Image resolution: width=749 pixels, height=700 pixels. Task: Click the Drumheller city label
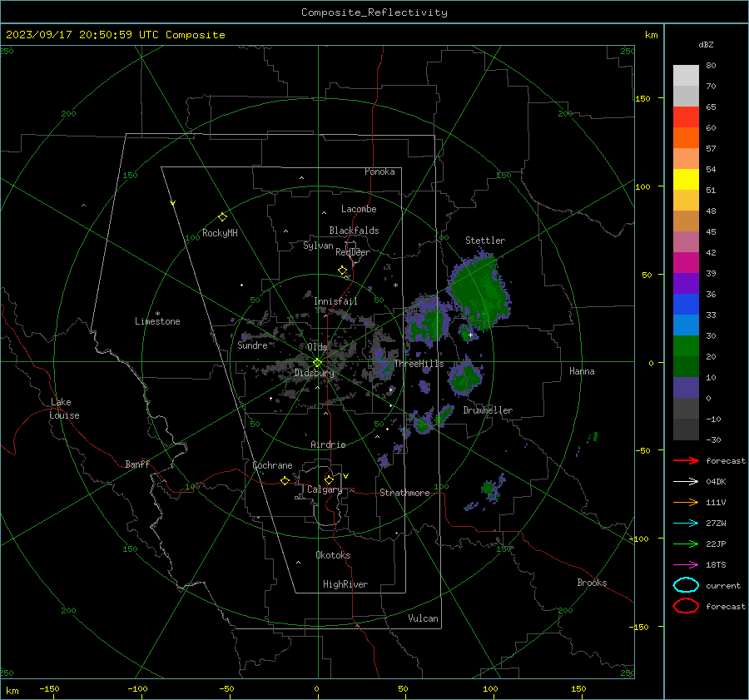[488, 410]
